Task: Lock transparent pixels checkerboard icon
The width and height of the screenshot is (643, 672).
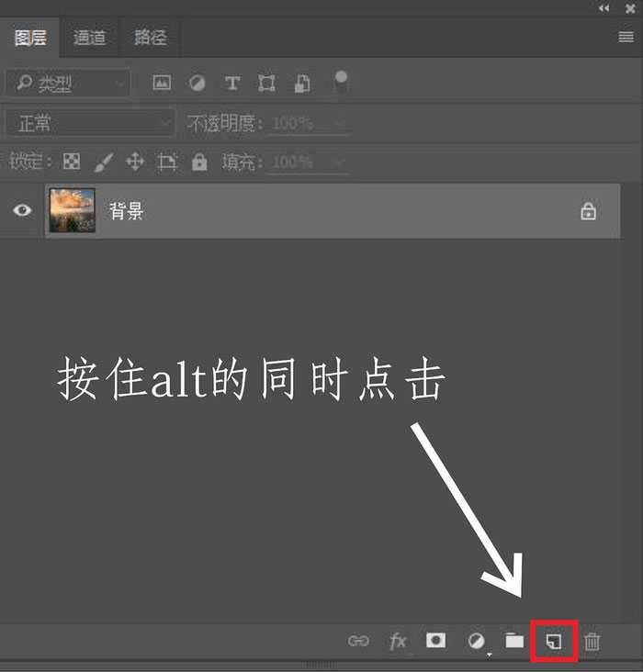Action: pos(72,162)
